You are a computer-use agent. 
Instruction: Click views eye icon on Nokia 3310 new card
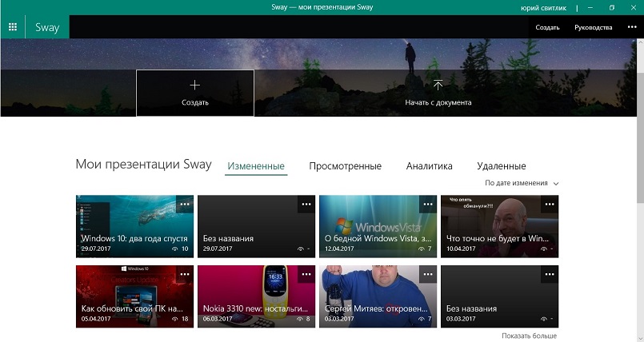click(x=300, y=319)
